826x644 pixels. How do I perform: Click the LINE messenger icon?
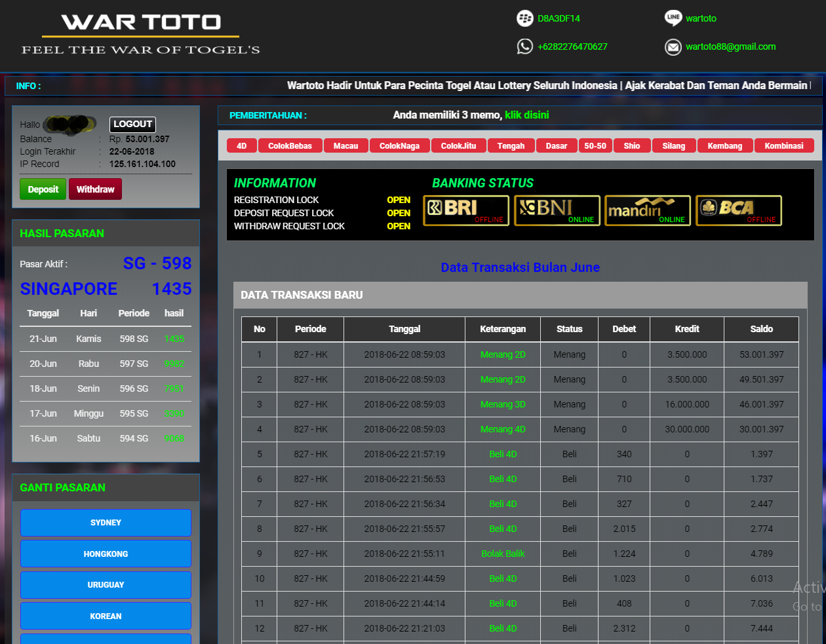673,18
